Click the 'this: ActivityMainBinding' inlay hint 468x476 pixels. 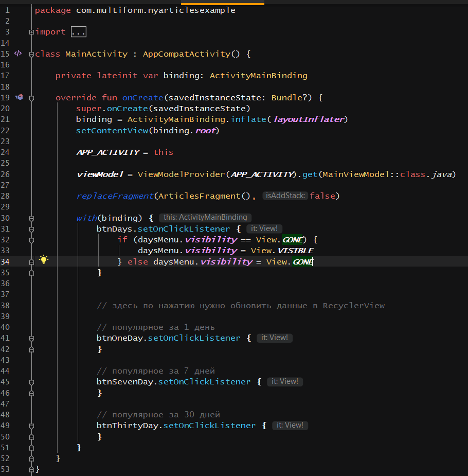coord(205,217)
